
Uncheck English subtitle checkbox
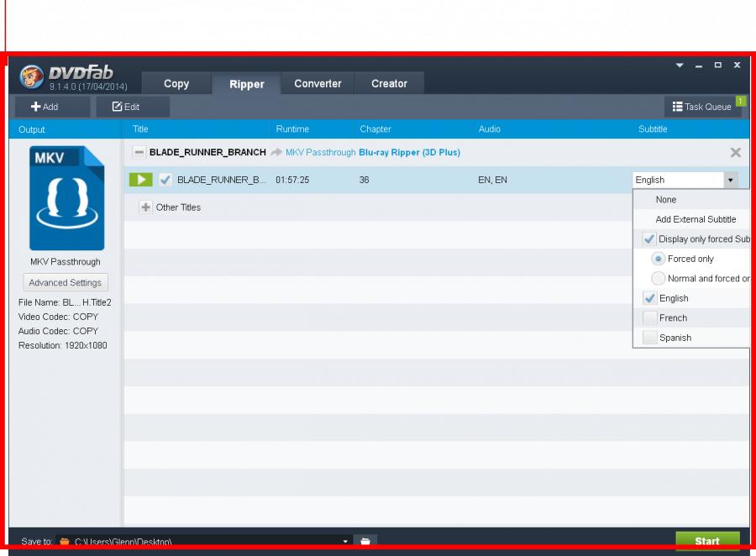649,298
